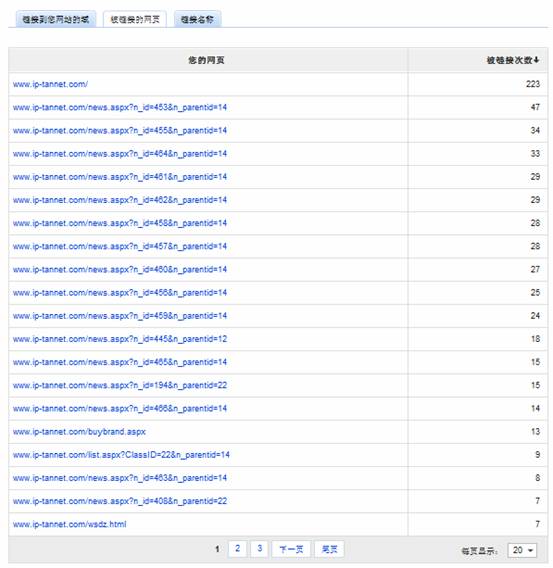This screenshot has width=553, height=568.
Task: Click the 每页显示 label
Action: (479, 551)
